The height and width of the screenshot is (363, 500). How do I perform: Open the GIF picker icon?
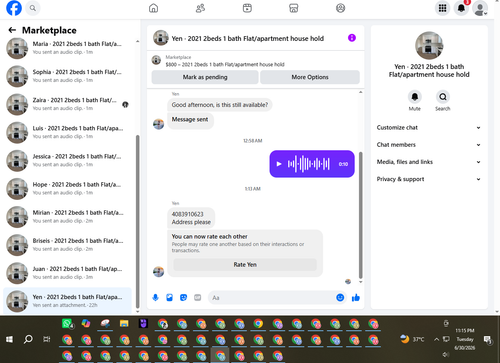coord(198,297)
